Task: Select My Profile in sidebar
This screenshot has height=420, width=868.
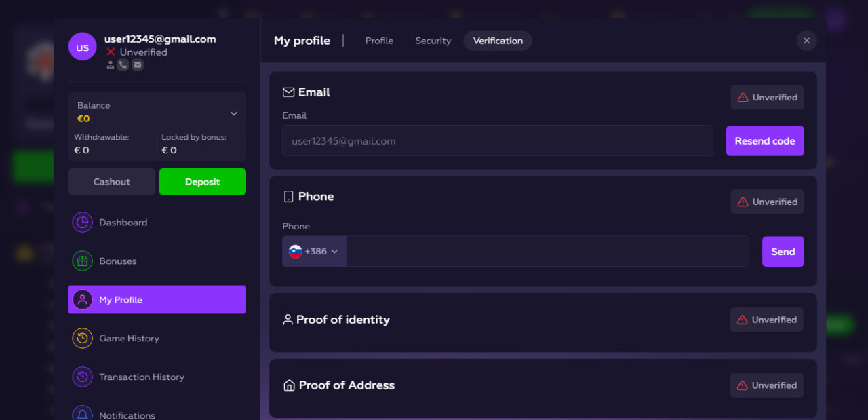Action: click(x=157, y=299)
